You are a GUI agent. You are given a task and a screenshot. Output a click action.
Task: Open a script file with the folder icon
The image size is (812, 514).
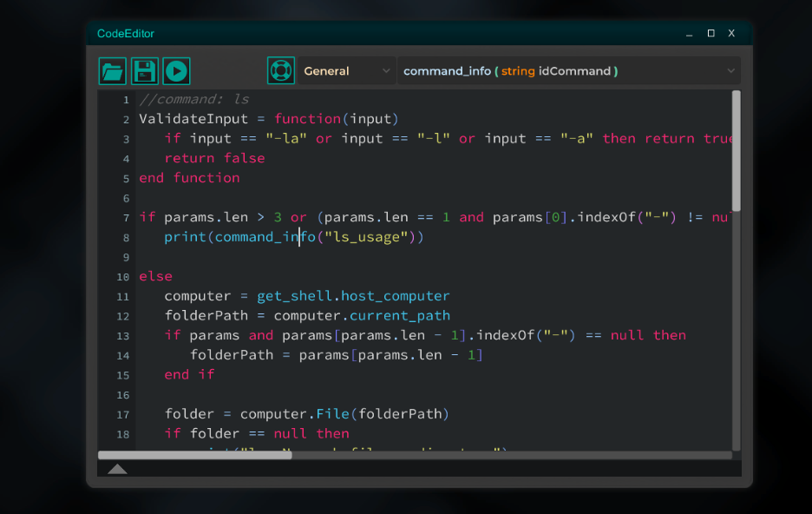[x=112, y=70]
